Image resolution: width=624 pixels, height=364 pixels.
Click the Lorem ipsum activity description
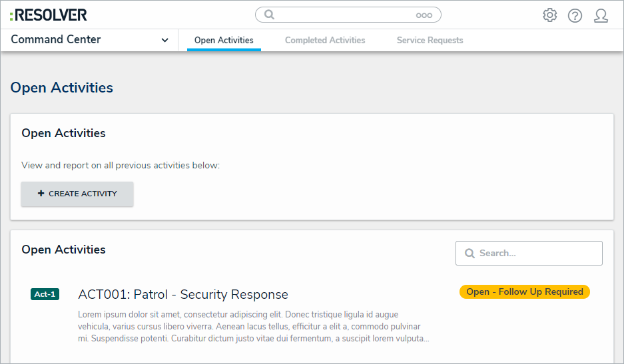click(253, 327)
